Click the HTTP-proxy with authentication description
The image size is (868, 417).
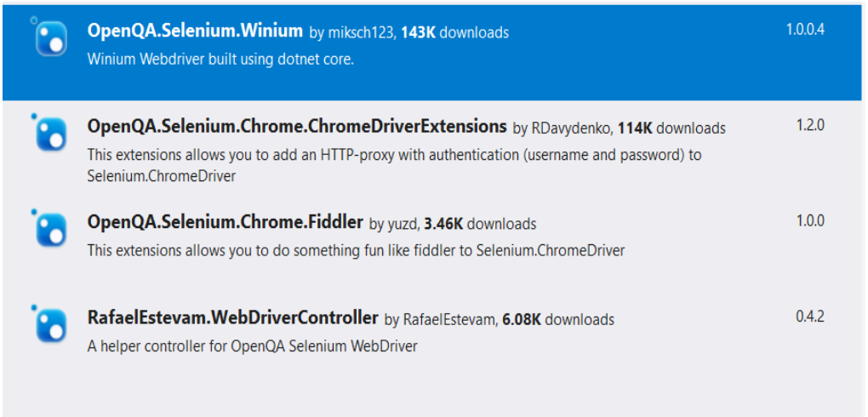pyautogui.click(x=394, y=165)
